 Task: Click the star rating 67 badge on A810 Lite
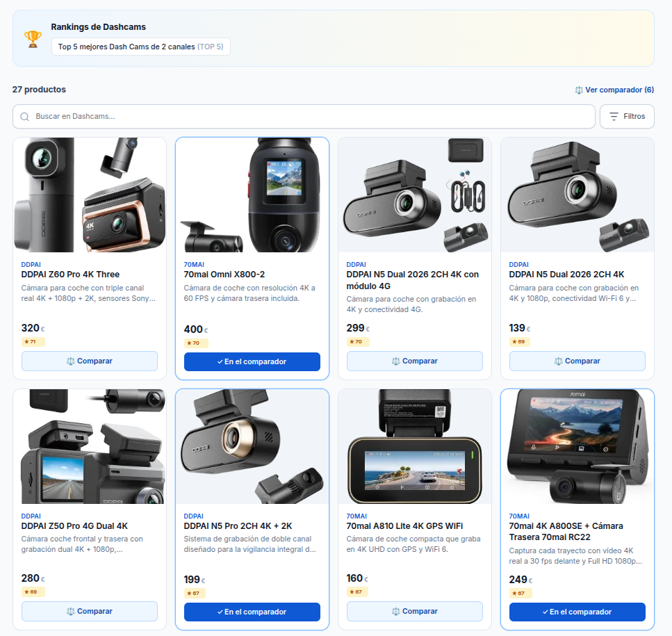click(x=358, y=592)
